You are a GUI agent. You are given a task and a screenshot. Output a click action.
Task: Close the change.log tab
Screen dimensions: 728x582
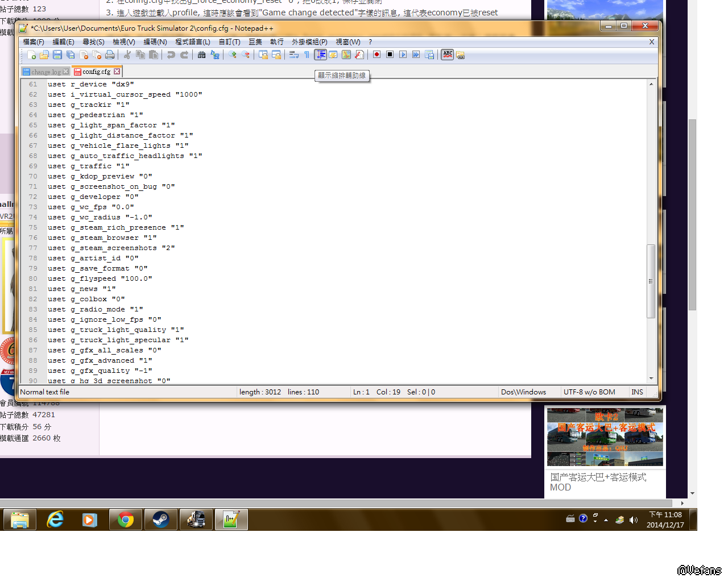click(66, 72)
